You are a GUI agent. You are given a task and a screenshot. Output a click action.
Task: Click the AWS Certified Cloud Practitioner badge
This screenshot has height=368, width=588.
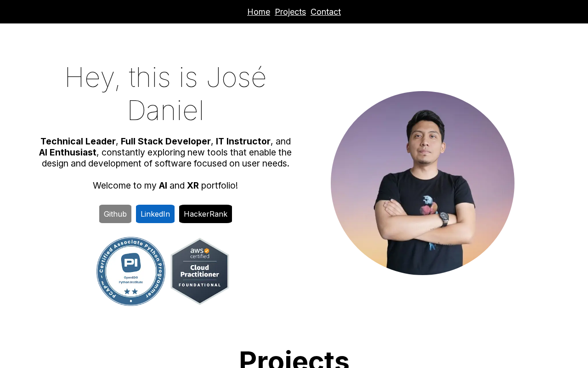[200, 271]
